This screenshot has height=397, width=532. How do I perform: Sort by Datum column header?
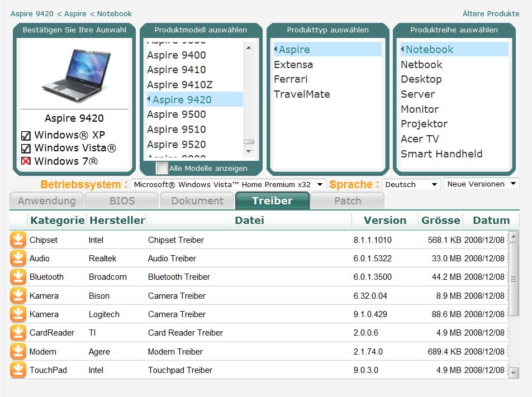click(x=491, y=221)
